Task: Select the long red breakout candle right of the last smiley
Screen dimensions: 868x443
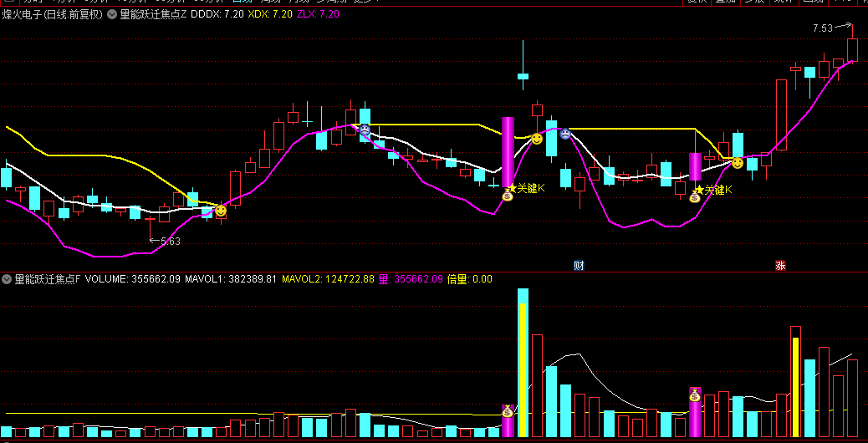Action: pos(781,115)
